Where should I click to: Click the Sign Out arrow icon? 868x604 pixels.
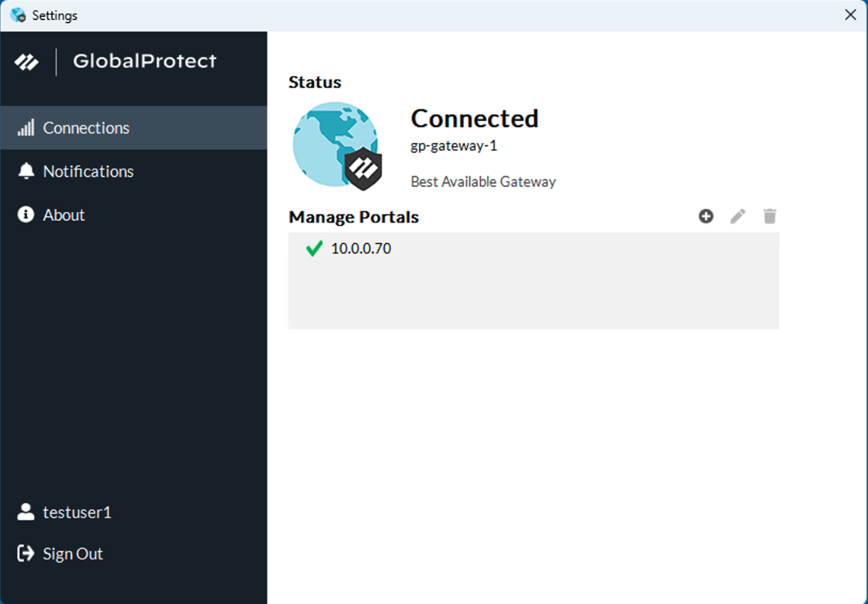click(26, 553)
